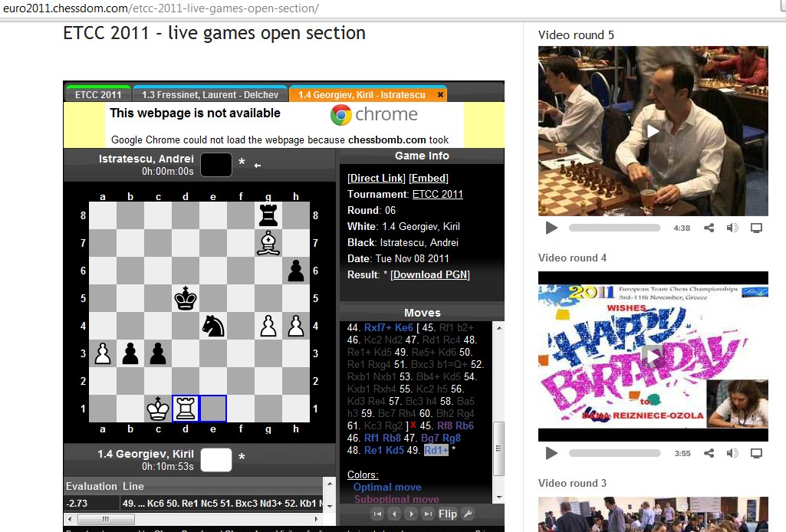
Task: Flip the chess board
Action: click(x=448, y=514)
